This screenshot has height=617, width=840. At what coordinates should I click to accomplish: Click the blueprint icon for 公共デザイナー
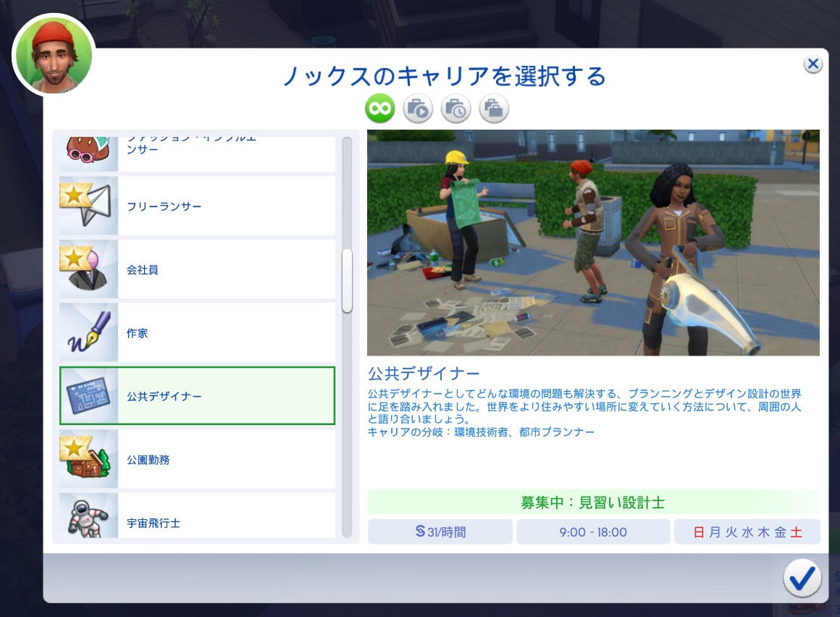[x=88, y=396]
